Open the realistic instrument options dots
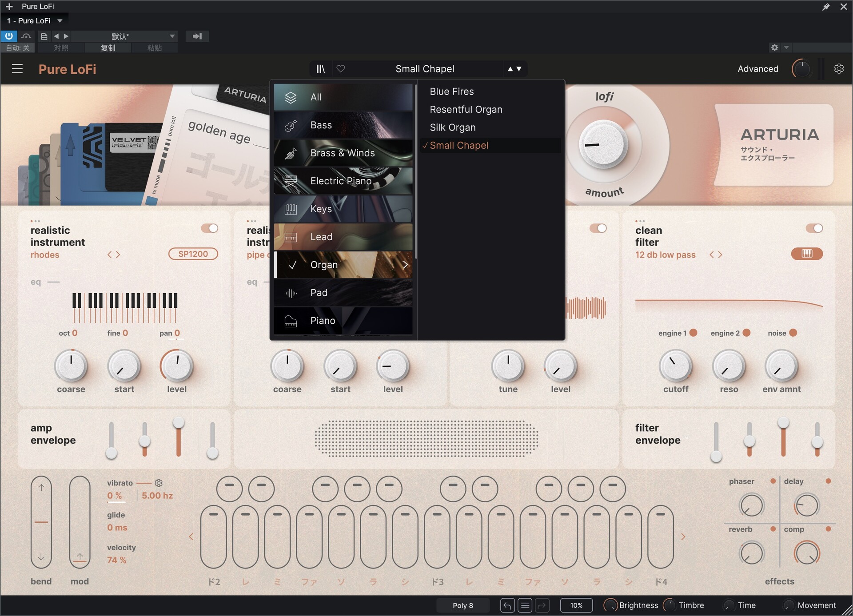 pos(35,221)
